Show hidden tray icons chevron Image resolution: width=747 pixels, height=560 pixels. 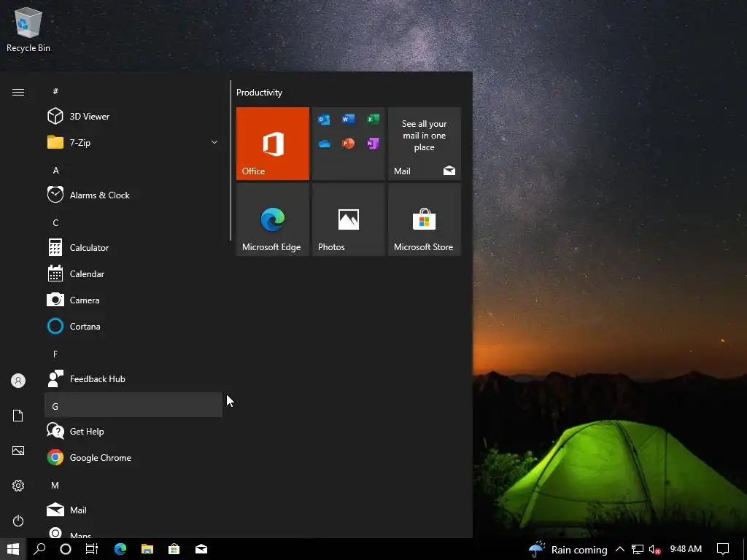click(x=620, y=549)
